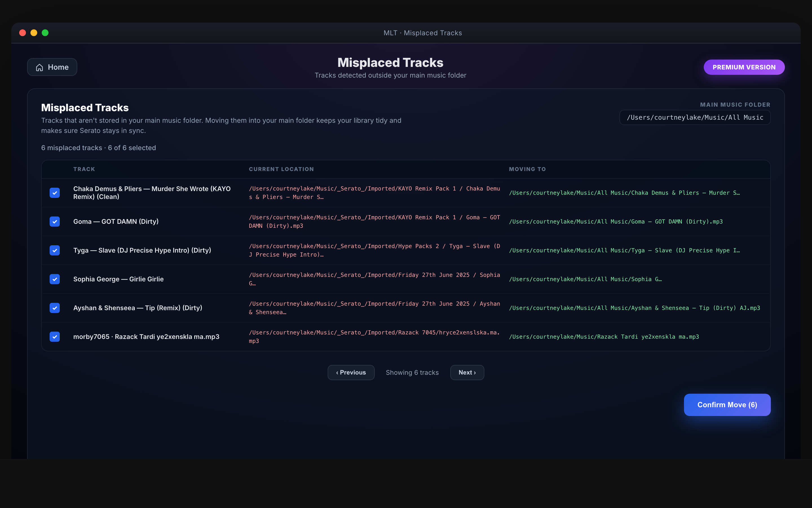This screenshot has height=508, width=812.
Task: Deselect the Tyga Slave track checkbox
Action: [x=55, y=250]
